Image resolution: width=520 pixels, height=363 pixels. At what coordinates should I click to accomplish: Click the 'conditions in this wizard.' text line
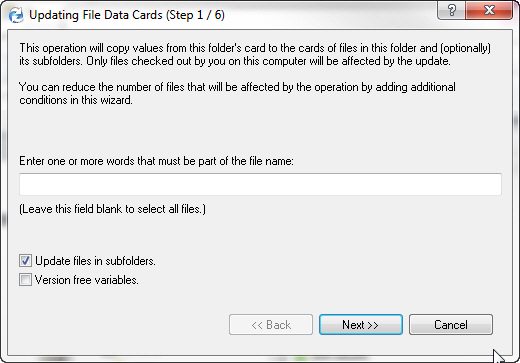pos(76,100)
